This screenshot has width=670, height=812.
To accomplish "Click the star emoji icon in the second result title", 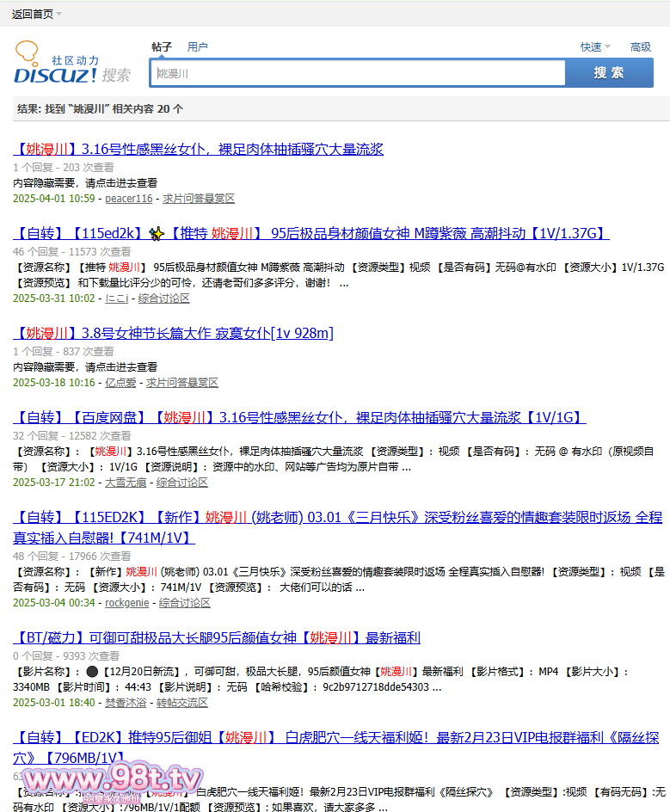I will click(156, 234).
